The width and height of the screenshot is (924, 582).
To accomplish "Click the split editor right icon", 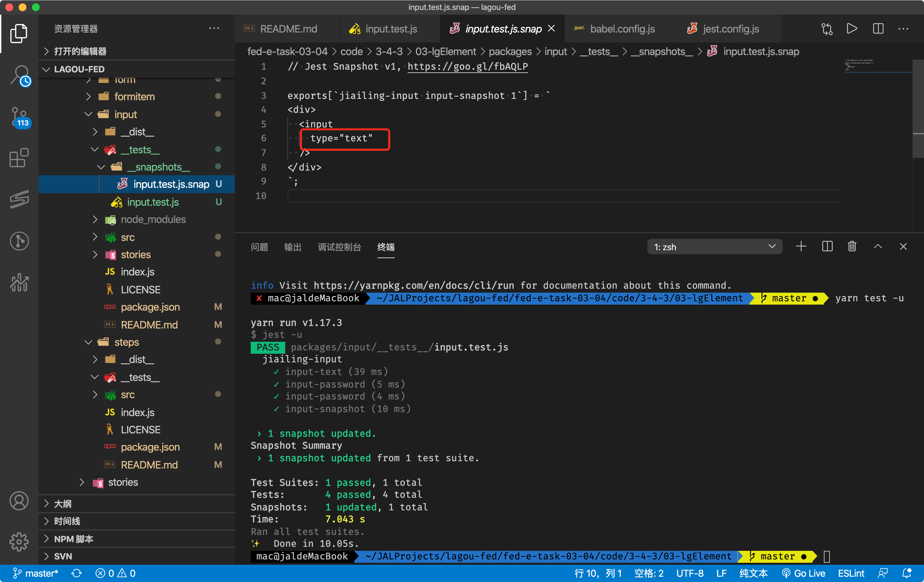I will point(878,29).
